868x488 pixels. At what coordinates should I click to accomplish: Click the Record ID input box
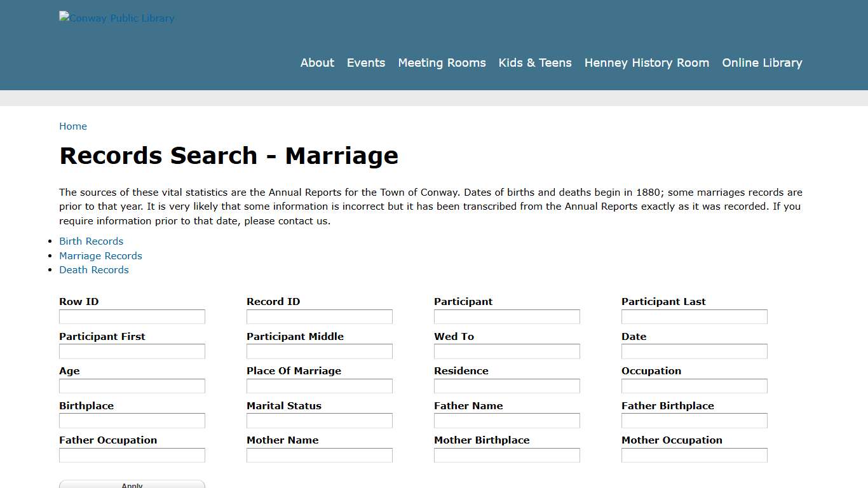[319, 316]
